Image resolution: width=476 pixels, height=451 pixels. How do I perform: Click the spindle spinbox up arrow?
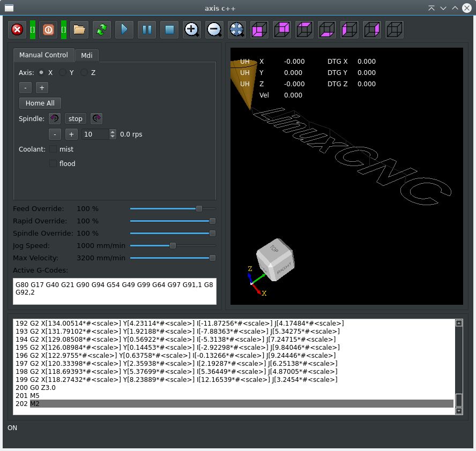coord(113,132)
